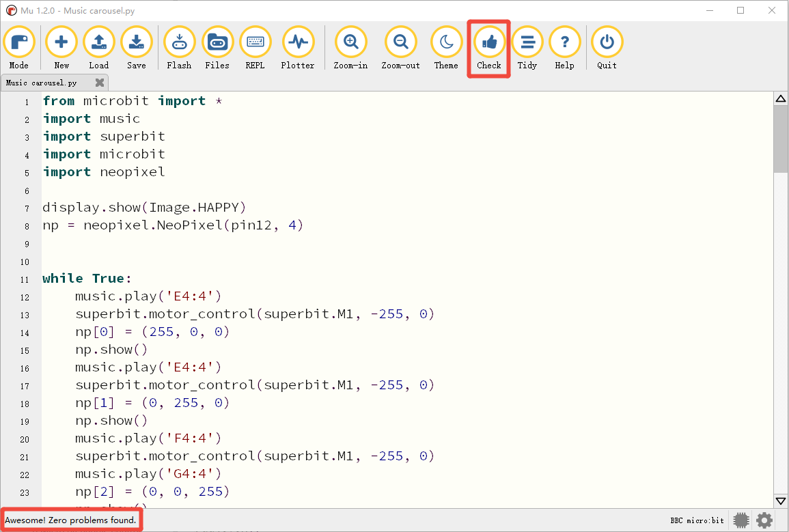Click line number 11 in the gutter
The height and width of the screenshot is (532, 789).
(25, 279)
